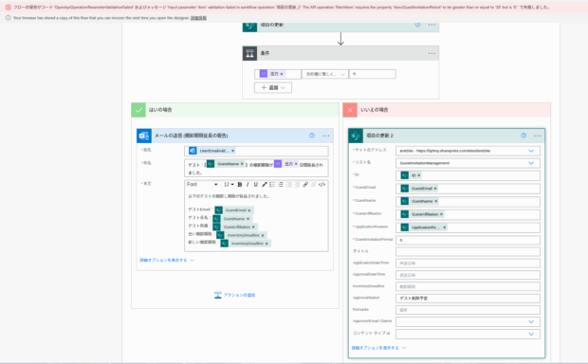Click the ApplicationDateTime input field

pyautogui.click(x=468, y=264)
